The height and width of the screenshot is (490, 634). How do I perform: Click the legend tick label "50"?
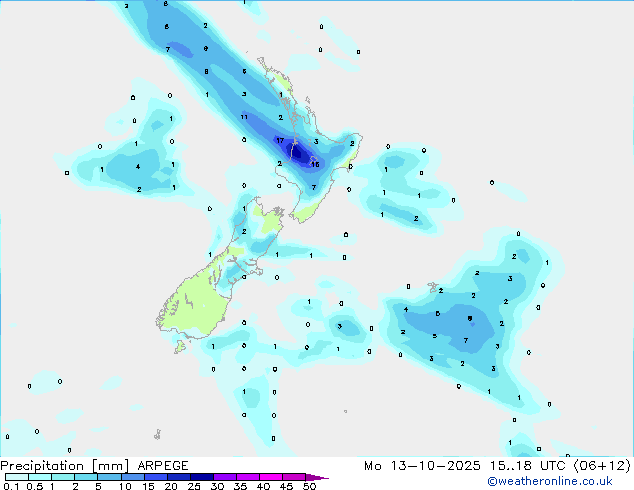click(x=309, y=486)
